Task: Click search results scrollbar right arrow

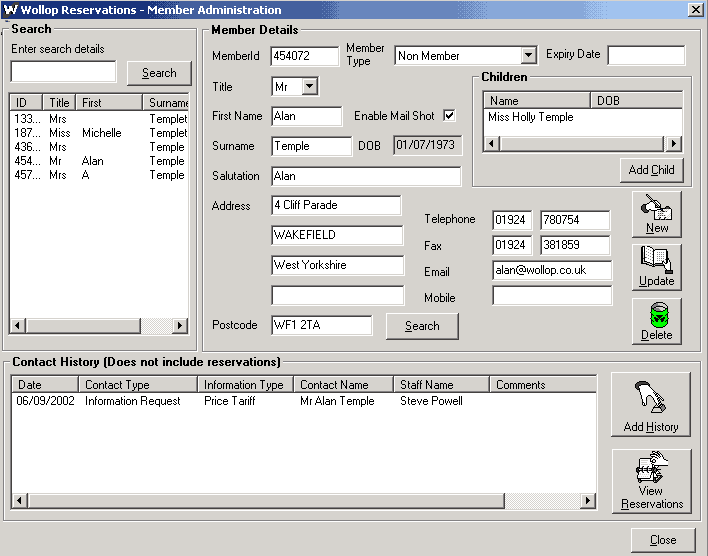Action: click(180, 325)
